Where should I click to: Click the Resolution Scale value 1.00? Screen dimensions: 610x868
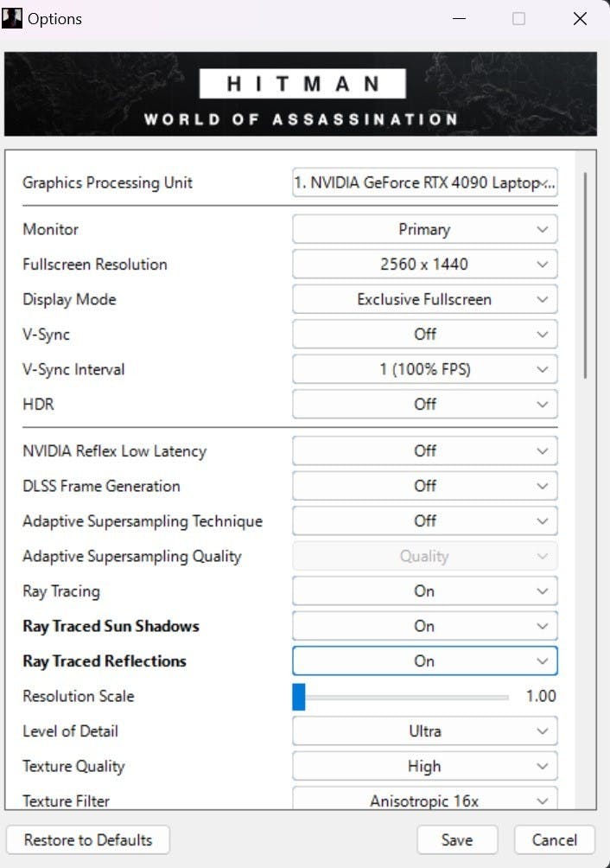[x=541, y=696]
